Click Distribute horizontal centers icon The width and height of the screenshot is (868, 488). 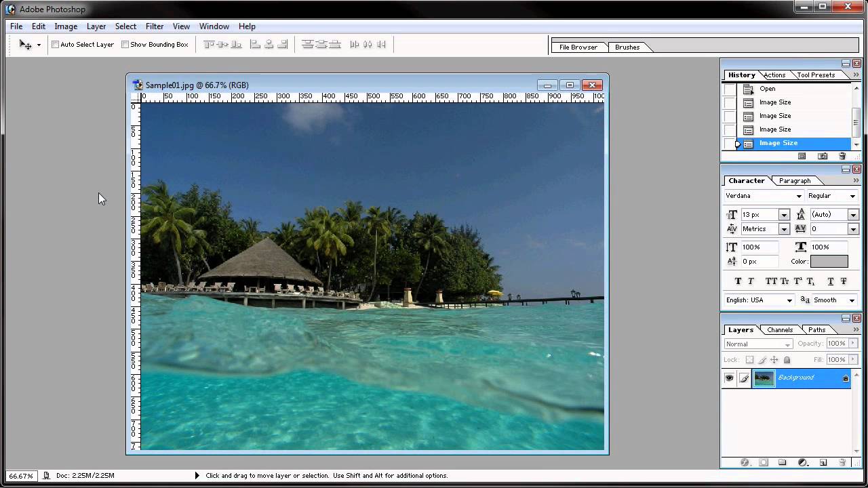pyautogui.click(x=368, y=45)
